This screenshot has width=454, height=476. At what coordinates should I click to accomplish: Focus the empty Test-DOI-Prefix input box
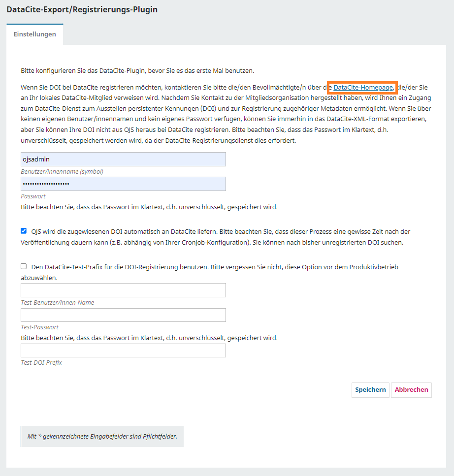coord(123,350)
